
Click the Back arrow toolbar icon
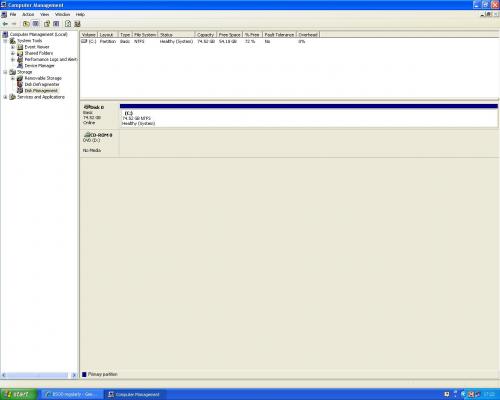click(5, 24)
